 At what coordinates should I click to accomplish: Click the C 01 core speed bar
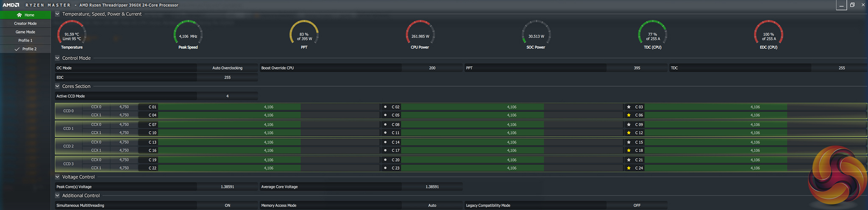click(x=269, y=107)
